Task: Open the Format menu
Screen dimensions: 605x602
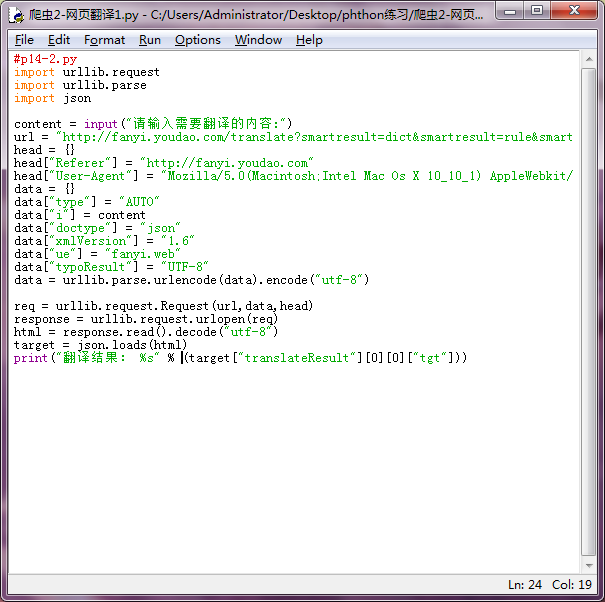Action: point(105,40)
